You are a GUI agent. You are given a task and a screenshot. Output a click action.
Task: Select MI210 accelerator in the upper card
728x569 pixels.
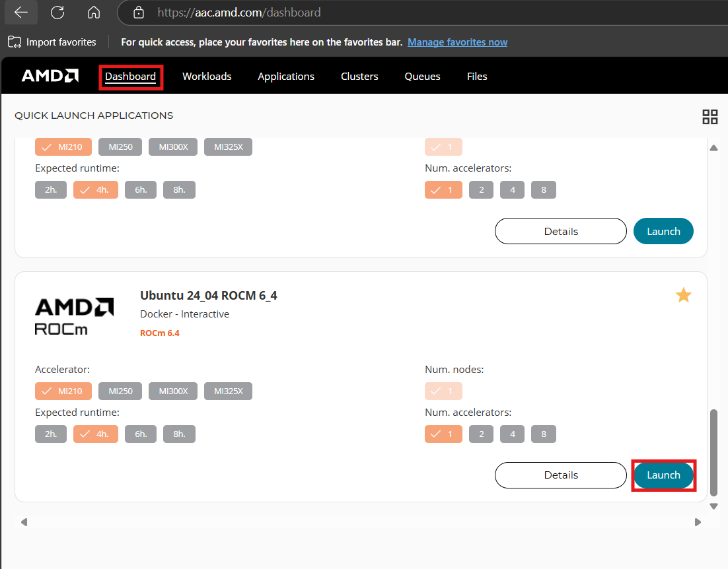click(x=63, y=147)
